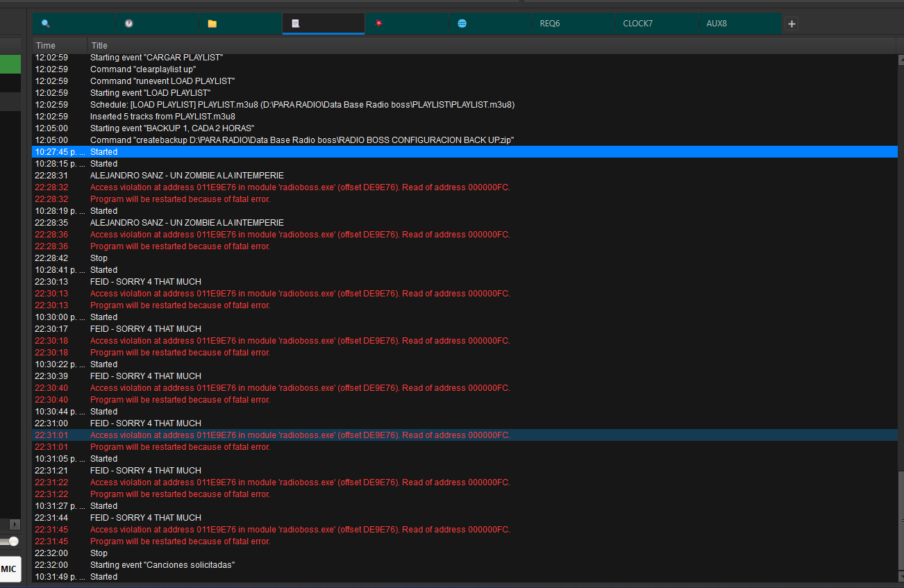
Task: Toggle the MIC button
Action: click(x=9, y=569)
